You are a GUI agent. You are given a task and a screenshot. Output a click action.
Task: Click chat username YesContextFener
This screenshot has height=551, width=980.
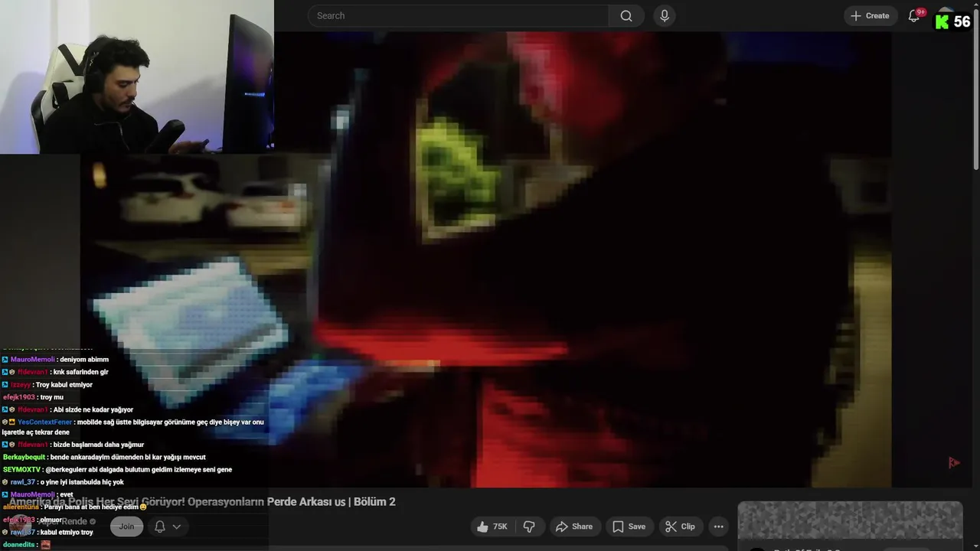coord(44,422)
